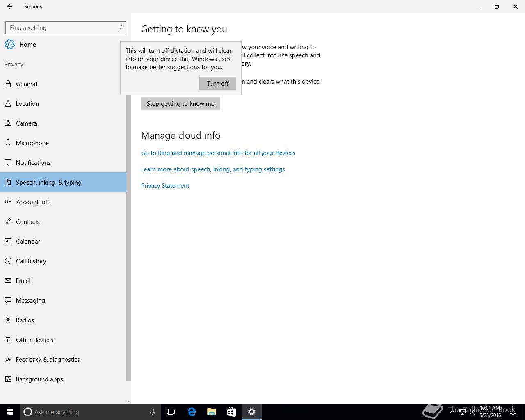Show hidden tray icons chevron
This screenshot has width=525, height=420.
pos(453,412)
